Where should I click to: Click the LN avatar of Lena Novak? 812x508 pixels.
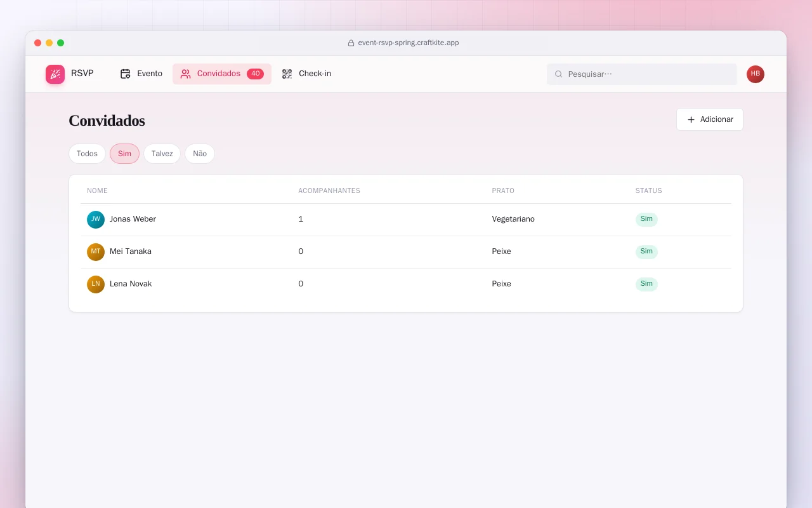96,284
